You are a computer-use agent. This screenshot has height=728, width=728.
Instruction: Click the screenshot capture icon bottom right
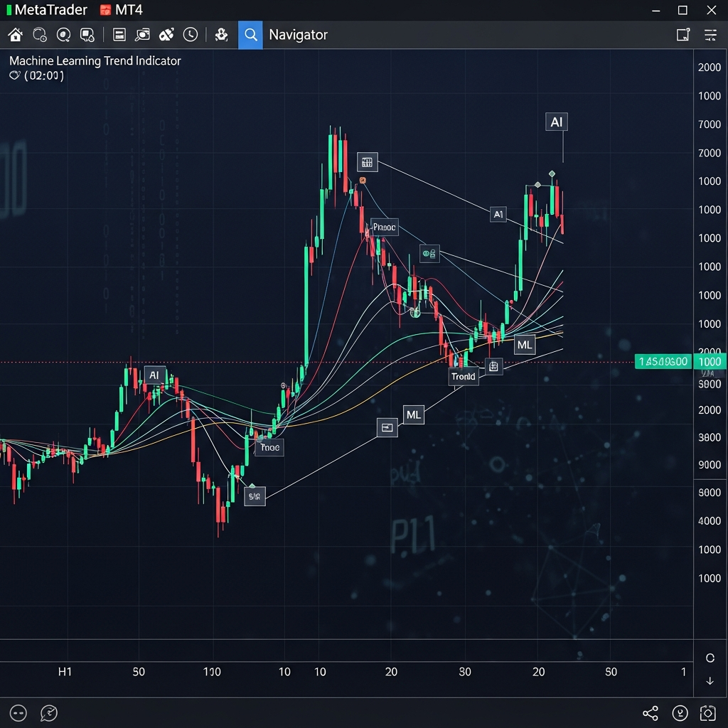(x=708, y=713)
